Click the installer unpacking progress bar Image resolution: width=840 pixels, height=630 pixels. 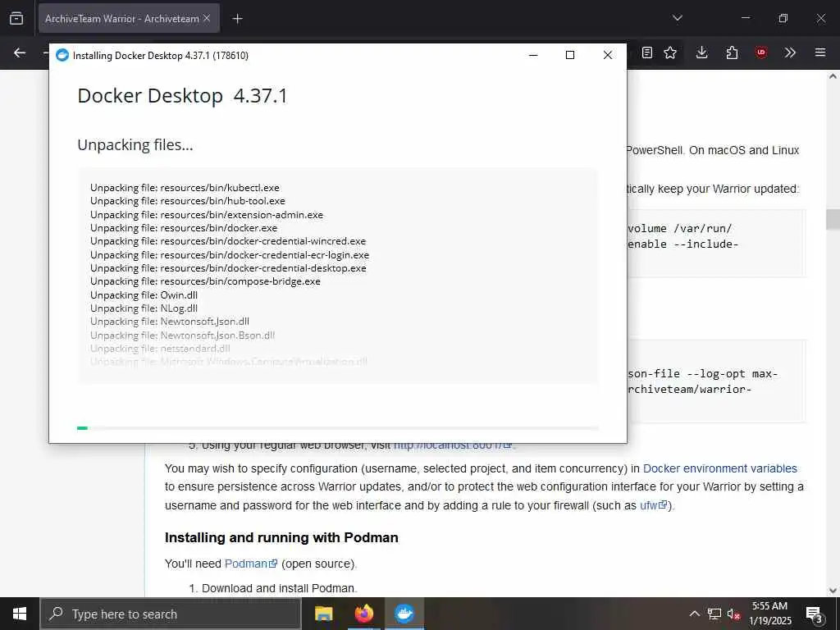pos(337,428)
